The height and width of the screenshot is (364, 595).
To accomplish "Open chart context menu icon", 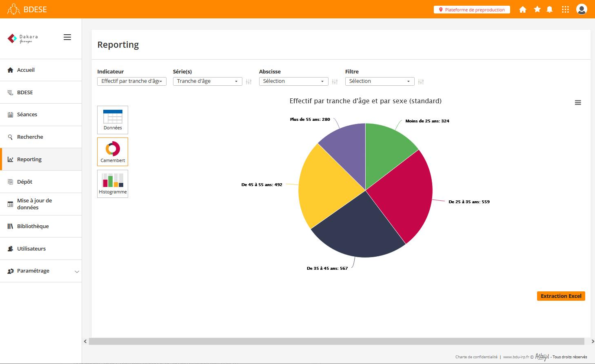I will [578, 103].
